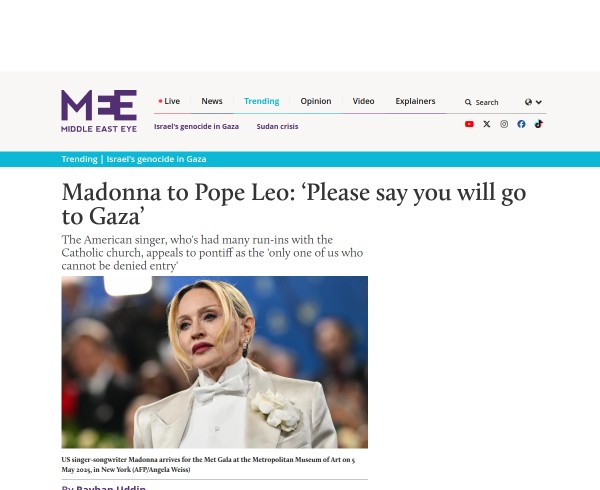Open the X (Twitter) social icon
The width and height of the screenshot is (600, 490).
(487, 124)
